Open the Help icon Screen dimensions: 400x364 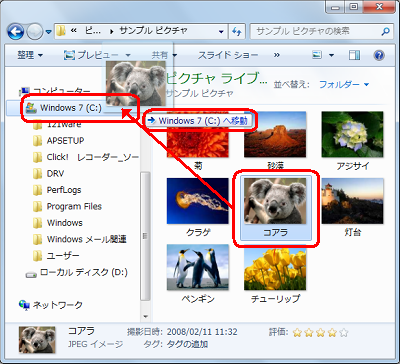pyautogui.click(x=379, y=55)
